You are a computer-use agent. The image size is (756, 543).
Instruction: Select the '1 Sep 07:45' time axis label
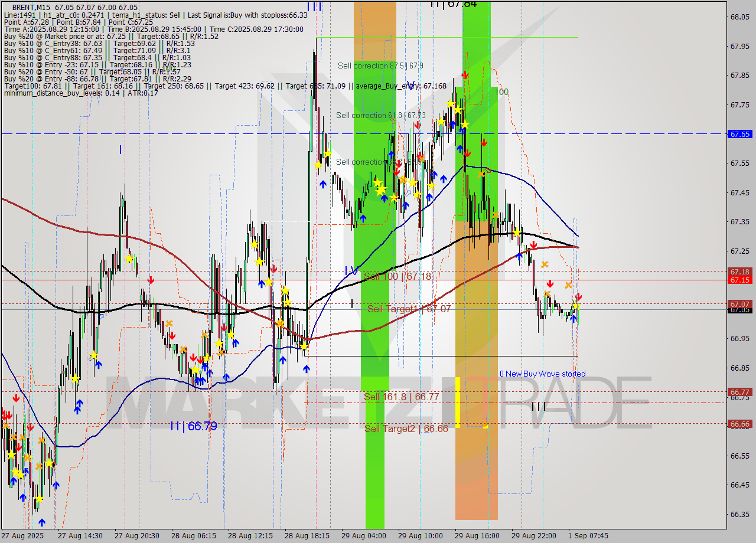(x=589, y=536)
